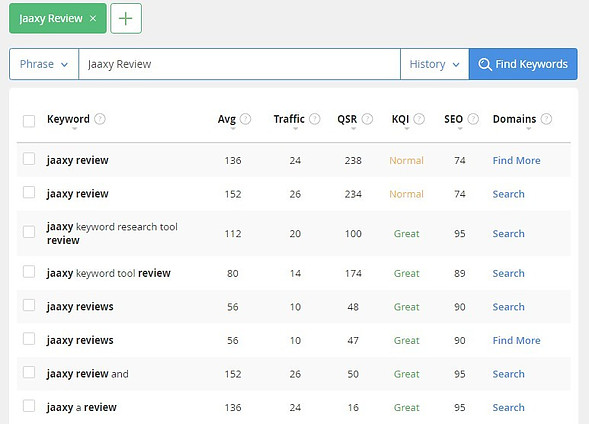Check the jaaxy review row with QSR 234

pyautogui.click(x=29, y=192)
